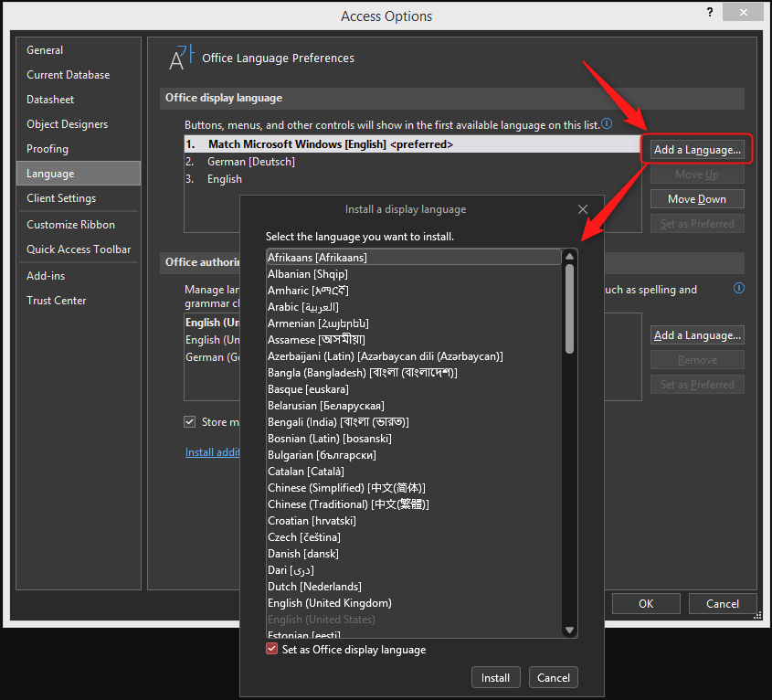
Task: Open the Trust Center category
Action: pyautogui.click(x=79, y=301)
